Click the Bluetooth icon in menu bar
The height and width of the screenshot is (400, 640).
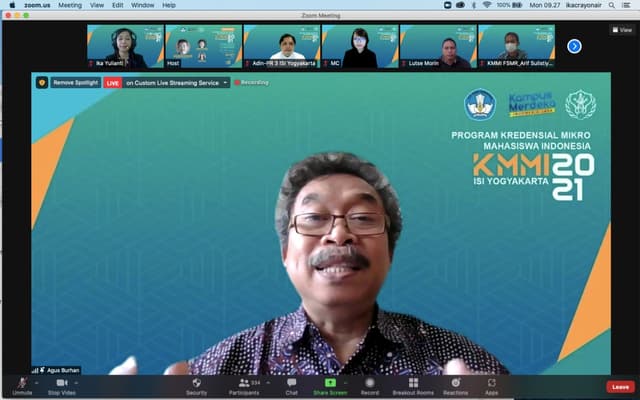474,5
